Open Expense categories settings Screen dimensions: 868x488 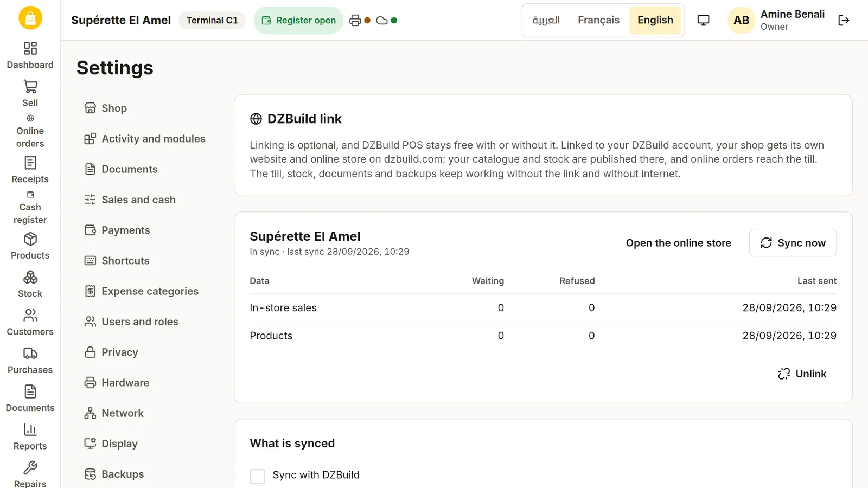146,291
